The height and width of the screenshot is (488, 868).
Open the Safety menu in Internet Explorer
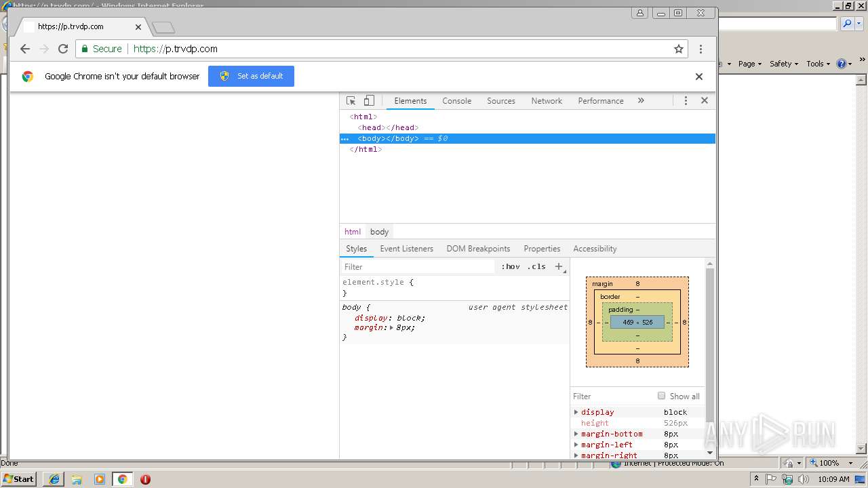pos(783,64)
